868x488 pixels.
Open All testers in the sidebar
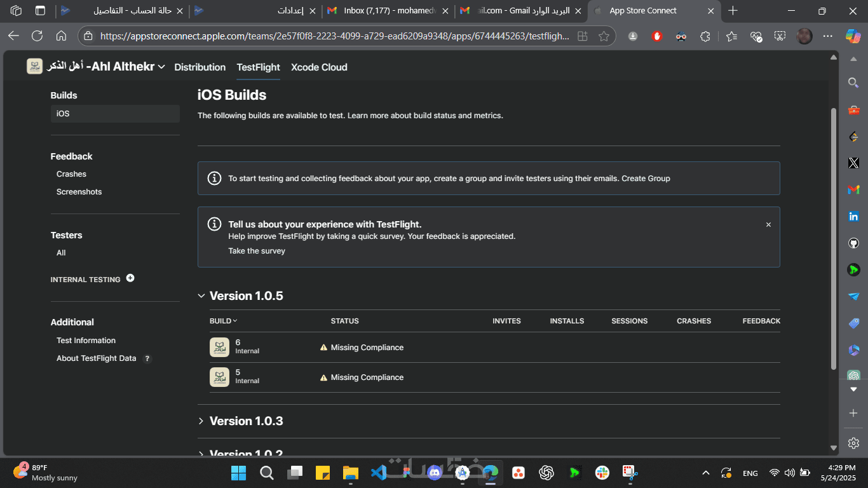tap(61, 253)
